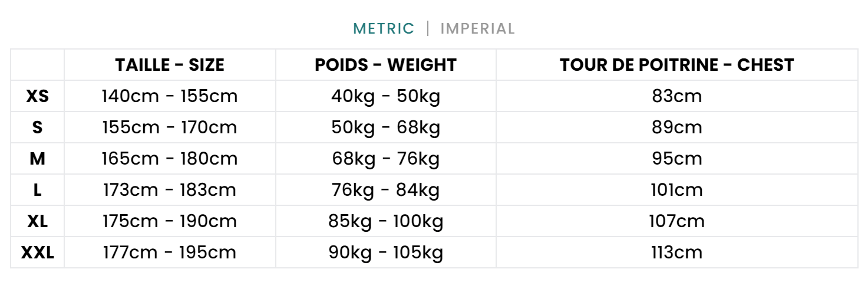Click the 50kg - 68kg weight cell
This screenshot has height=282, width=868.
coord(386,127)
